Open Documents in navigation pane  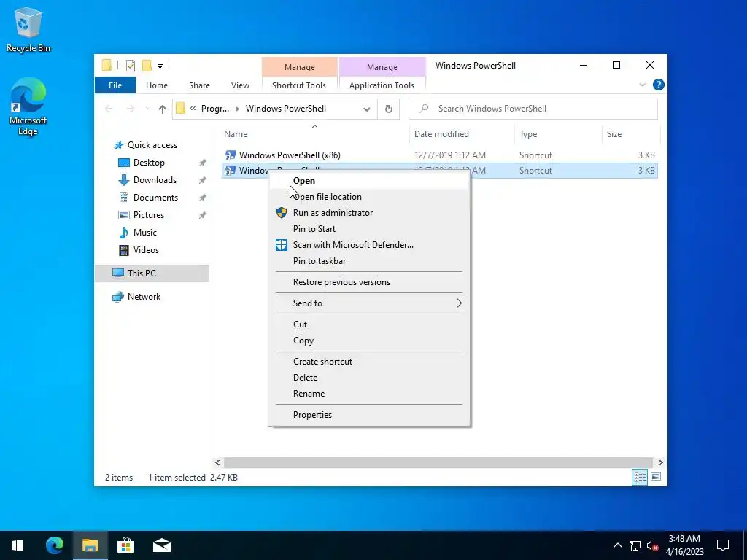click(x=155, y=198)
